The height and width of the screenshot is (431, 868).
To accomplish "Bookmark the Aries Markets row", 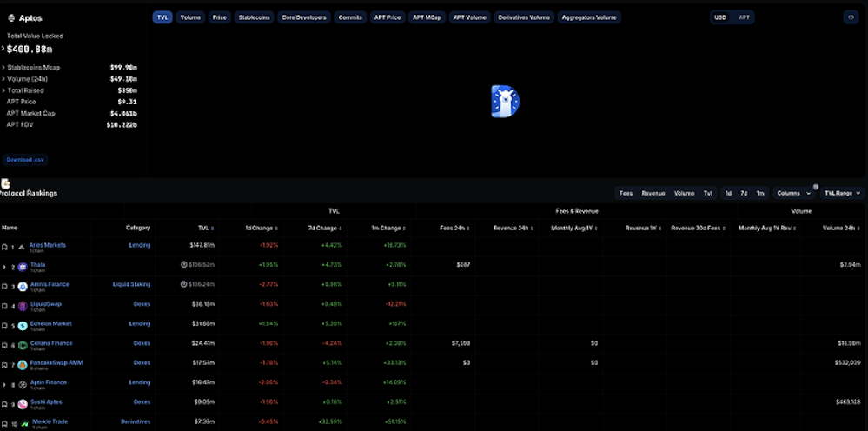I will click(x=4, y=248).
